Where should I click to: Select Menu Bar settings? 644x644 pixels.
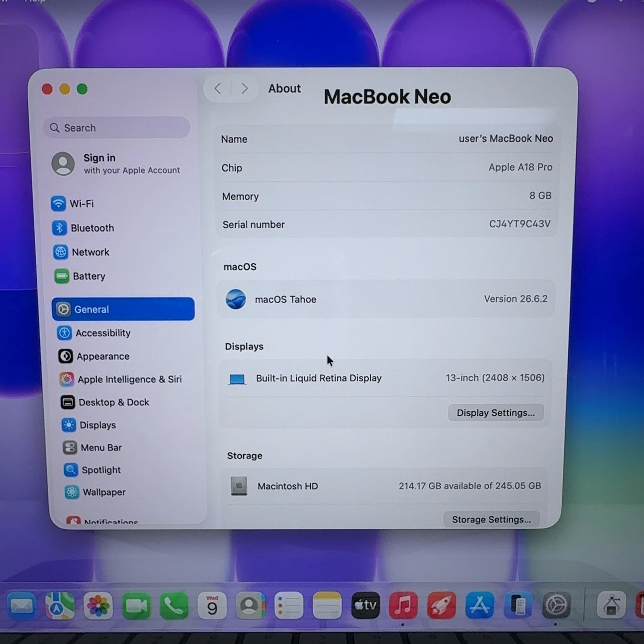92,447
